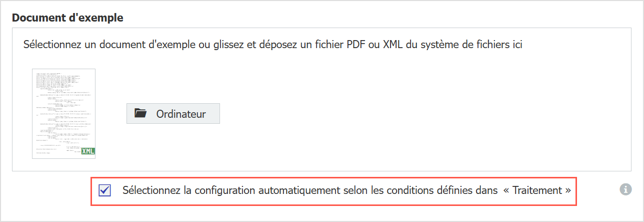Click the instruction text about dropping PDF or XML
Viewport: 644px width, 222px height.
[x=272, y=45]
